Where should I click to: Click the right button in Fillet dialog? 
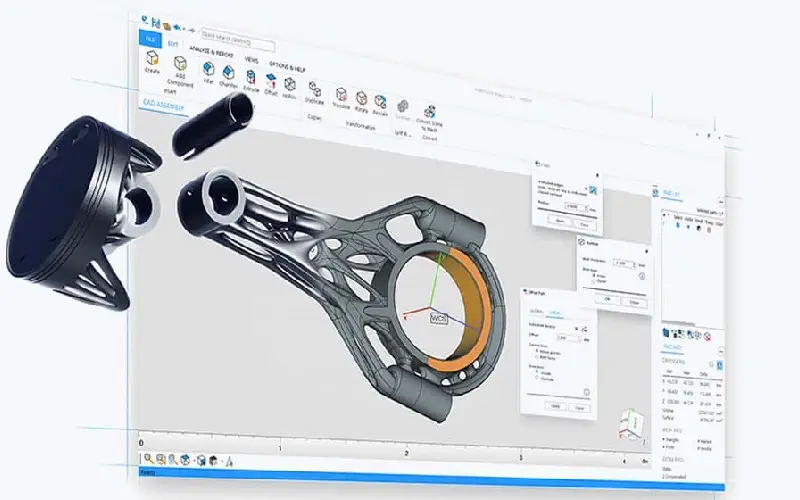point(584,224)
